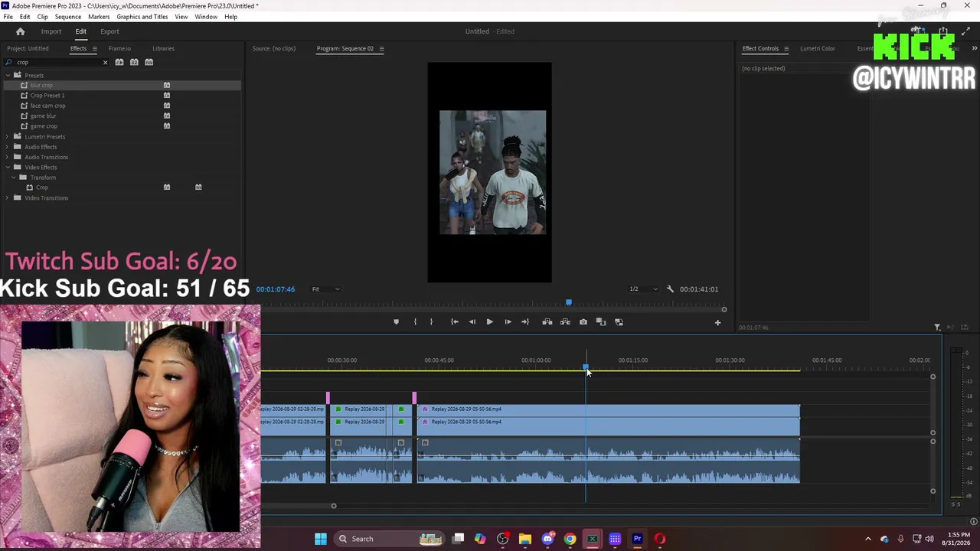Open File Explorer from the taskbar
This screenshot has width=980, height=551.
[x=524, y=539]
